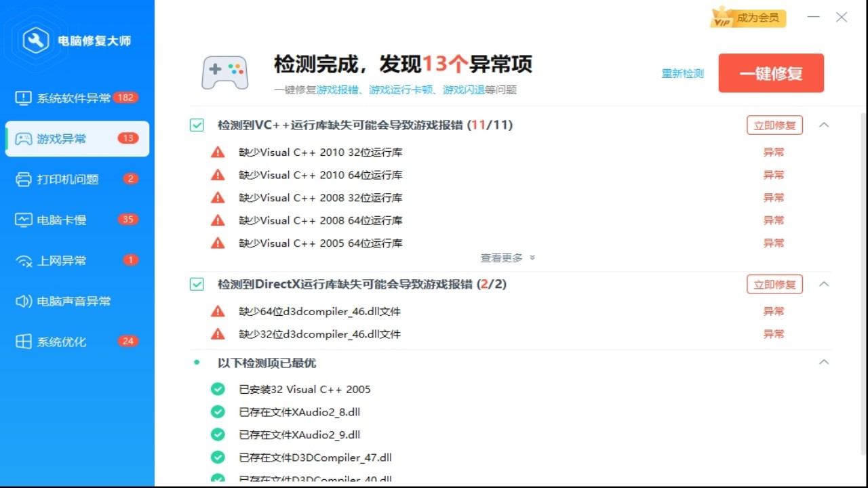
Task: Click 立即修复 for DirectX issues
Action: coord(774,284)
